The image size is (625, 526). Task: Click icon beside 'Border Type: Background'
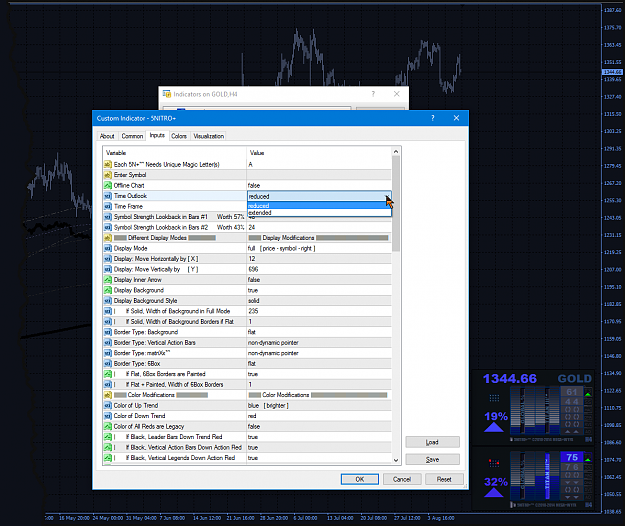coord(108,332)
